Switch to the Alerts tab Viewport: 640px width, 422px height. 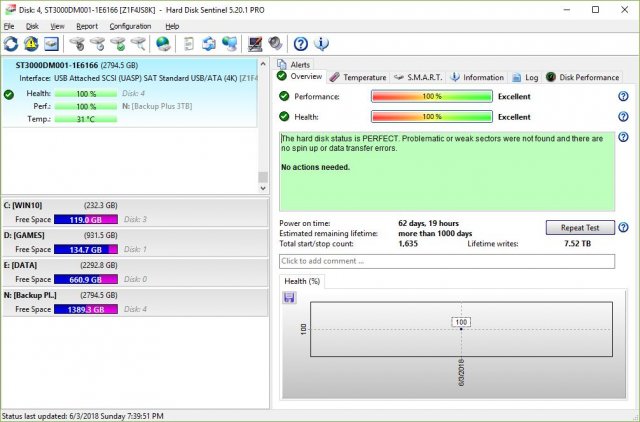click(x=293, y=64)
